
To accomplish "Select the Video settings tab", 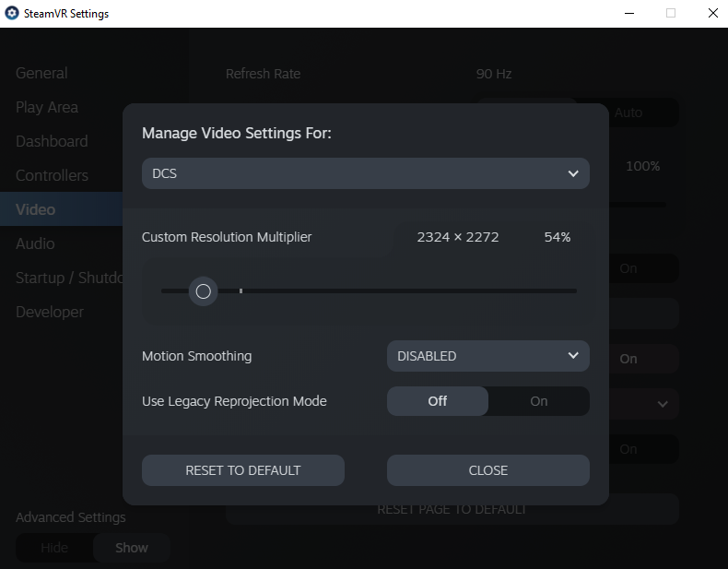I will 62,209.
